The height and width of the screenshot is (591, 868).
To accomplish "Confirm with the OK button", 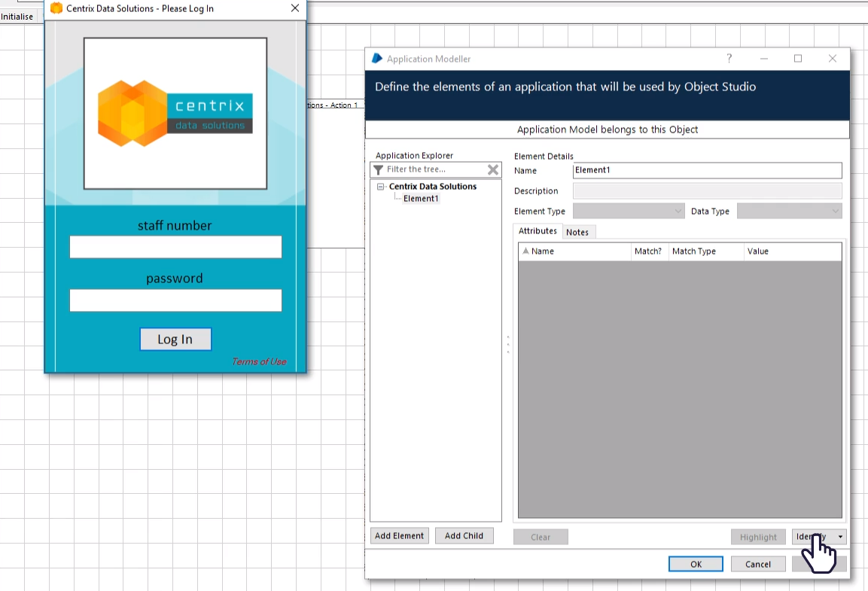I will coord(696,564).
